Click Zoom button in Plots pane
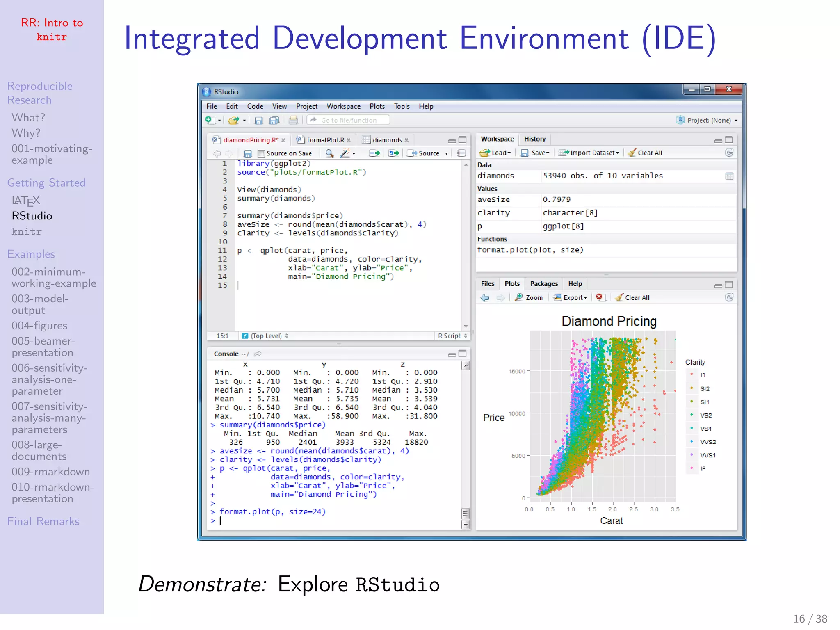 click(x=529, y=297)
